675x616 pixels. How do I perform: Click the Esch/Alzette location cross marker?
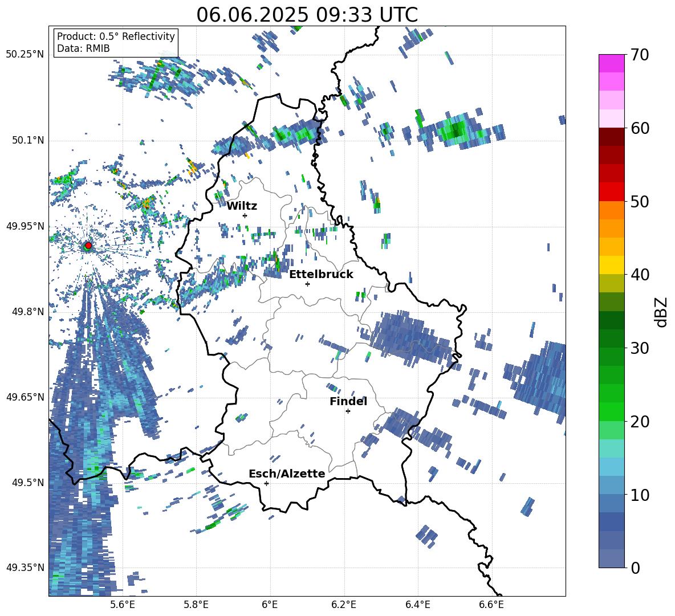[x=266, y=483]
